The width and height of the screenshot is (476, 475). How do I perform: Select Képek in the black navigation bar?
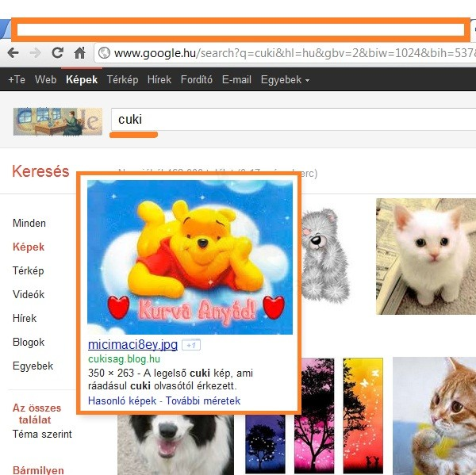point(82,79)
